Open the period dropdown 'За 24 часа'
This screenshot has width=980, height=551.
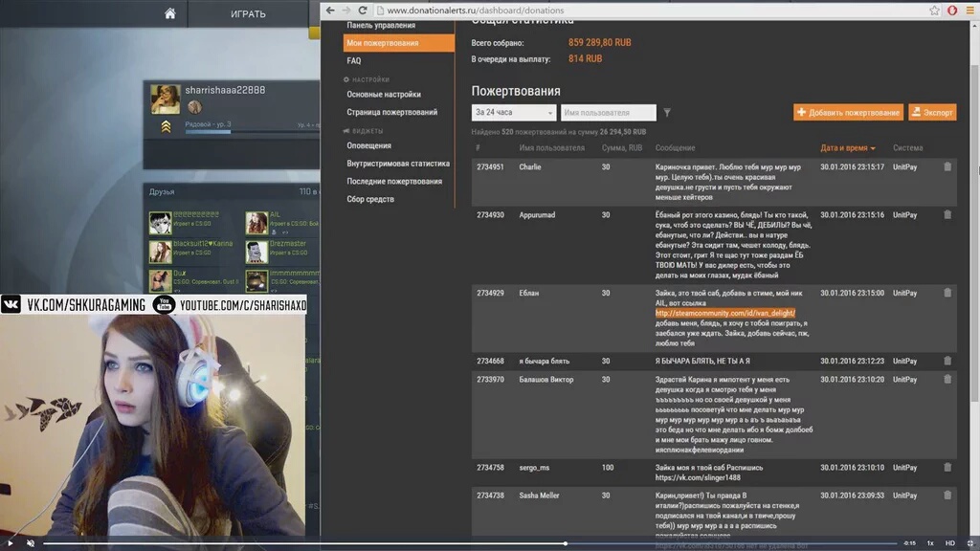(x=514, y=113)
